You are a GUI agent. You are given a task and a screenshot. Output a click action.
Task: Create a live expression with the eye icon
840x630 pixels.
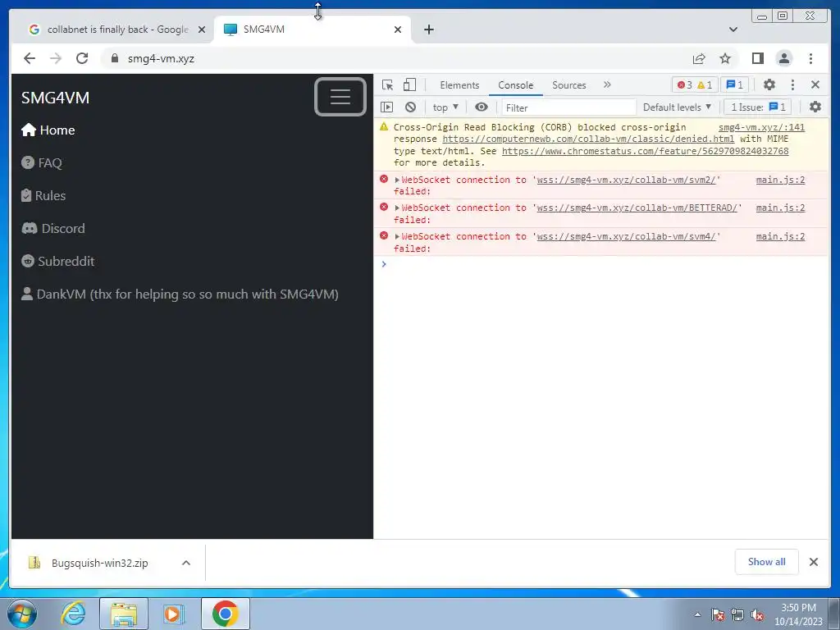(481, 107)
